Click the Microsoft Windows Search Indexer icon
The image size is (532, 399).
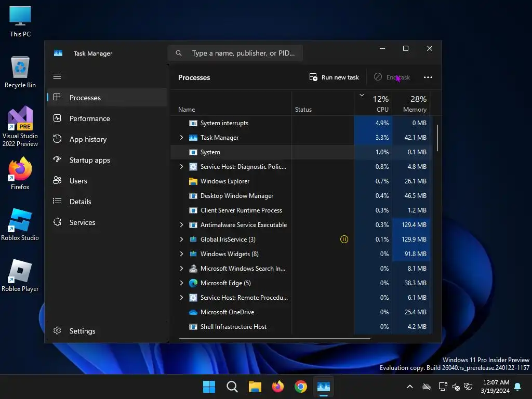193,269
